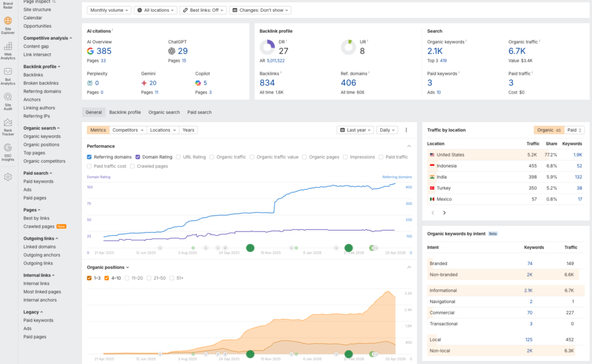Screen dimensions: 592x364
Task: Click the 406 referring domains link
Action: click(x=348, y=83)
